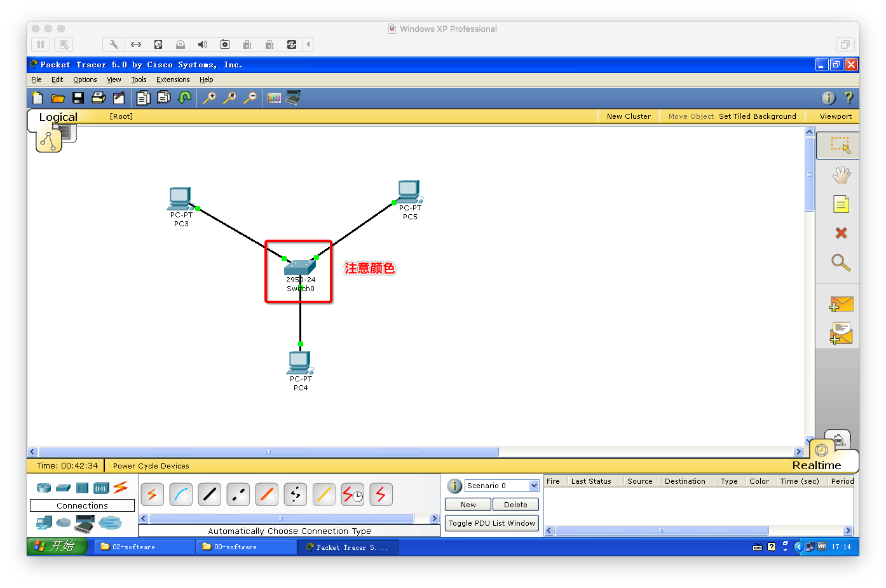Choose the Console cable connection

(x=181, y=495)
